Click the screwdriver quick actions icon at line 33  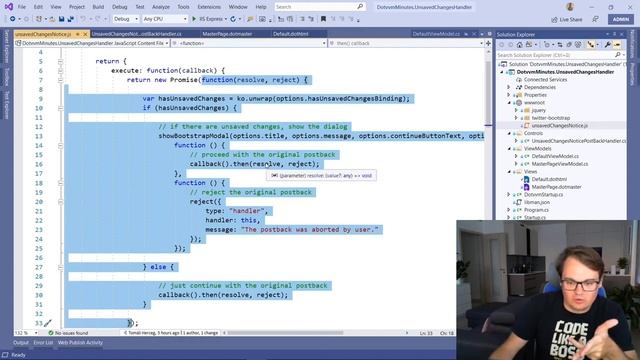(x=48, y=323)
